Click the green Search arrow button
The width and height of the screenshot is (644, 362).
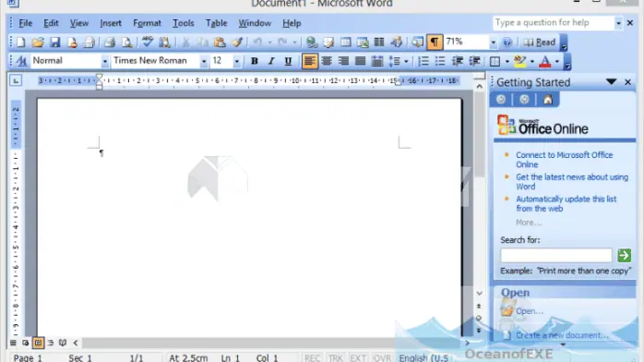click(624, 255)
